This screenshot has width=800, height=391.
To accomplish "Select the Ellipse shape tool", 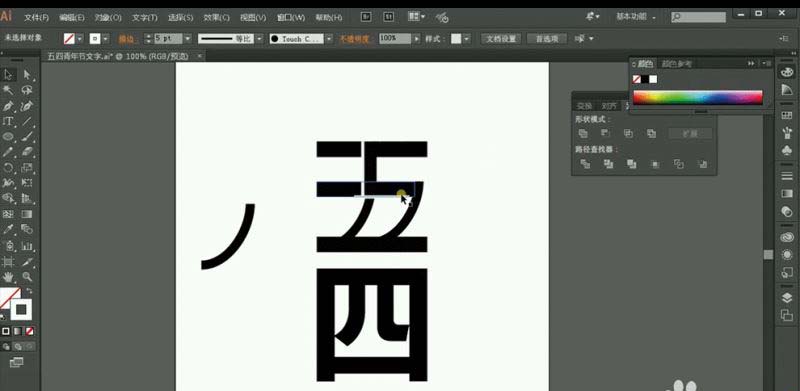I will 8,137.
